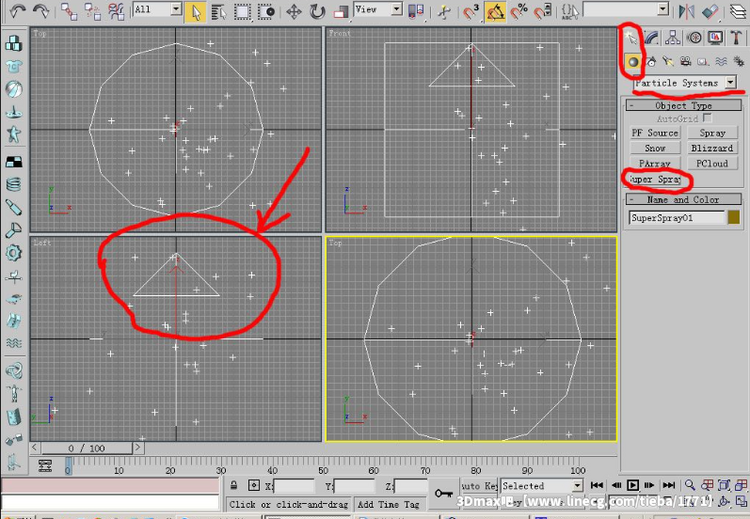Click the SuperSpray01 name field
The image size is (750, 519).
(x=677, y=218)
